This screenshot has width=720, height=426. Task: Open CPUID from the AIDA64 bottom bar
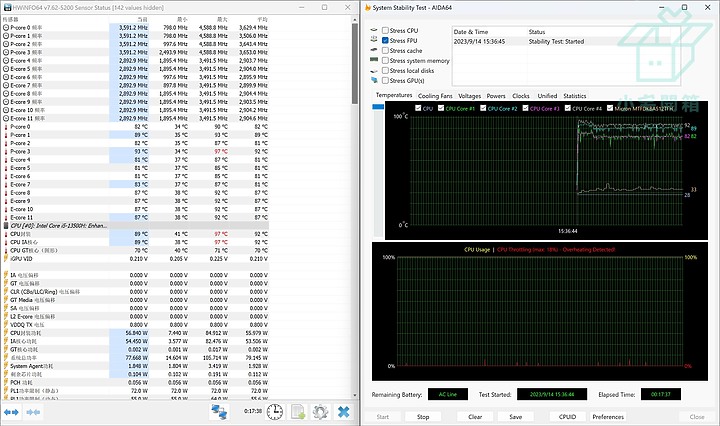coord(568,417)
